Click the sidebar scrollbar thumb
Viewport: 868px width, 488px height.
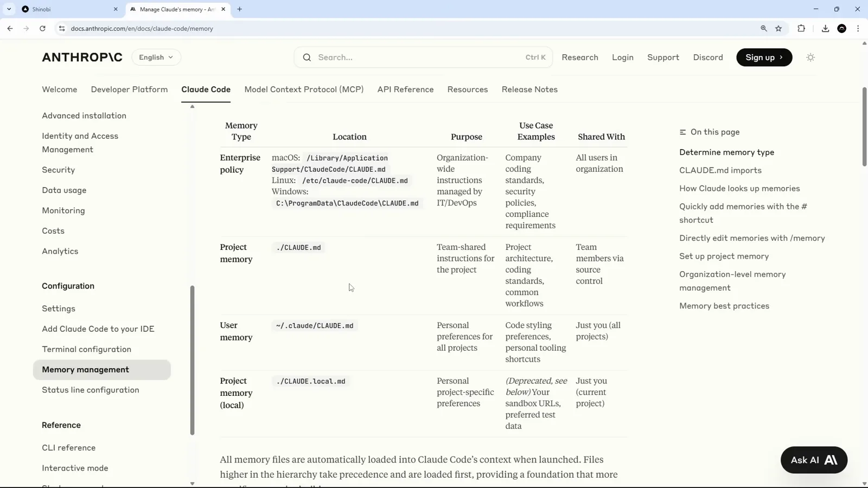tap(192, 360)
